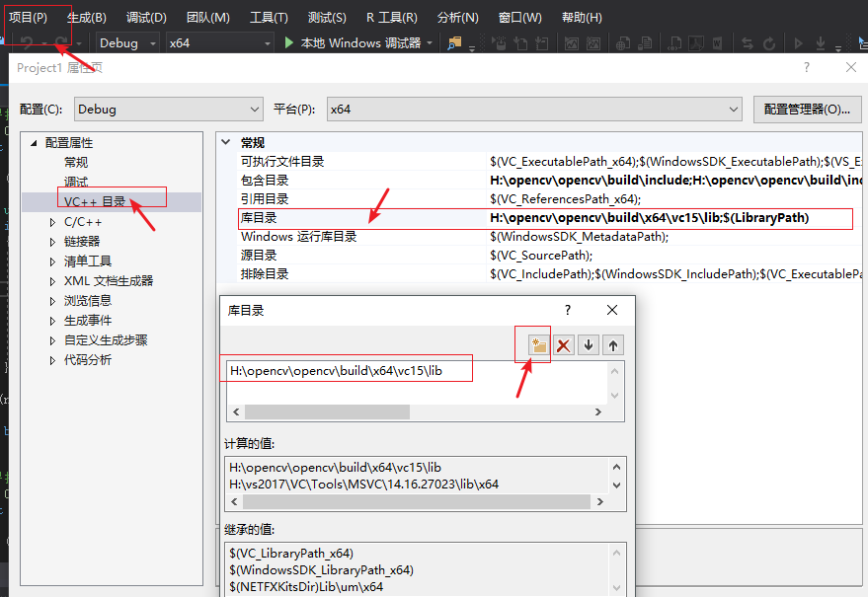
Task: Expand the XML 文档生成器 node
Action: pyautogui.click(x=52, y=281)
